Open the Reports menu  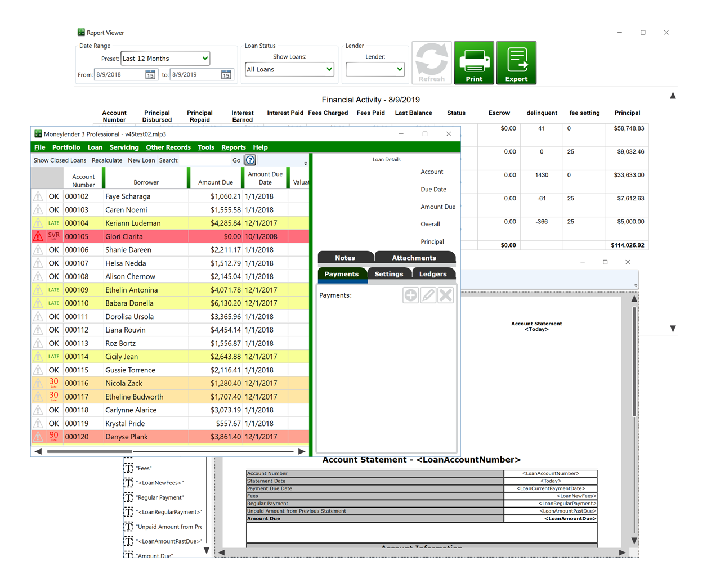tap(233, 147)
